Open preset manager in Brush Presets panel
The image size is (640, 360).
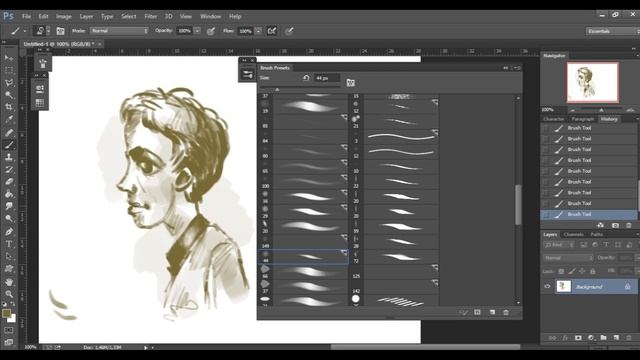click(477, 312)
